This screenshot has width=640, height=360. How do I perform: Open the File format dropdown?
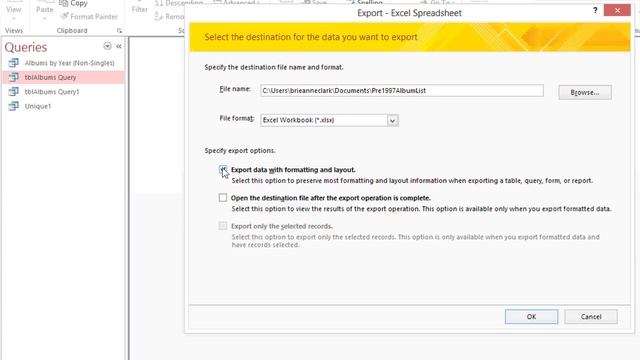(392, 120)
